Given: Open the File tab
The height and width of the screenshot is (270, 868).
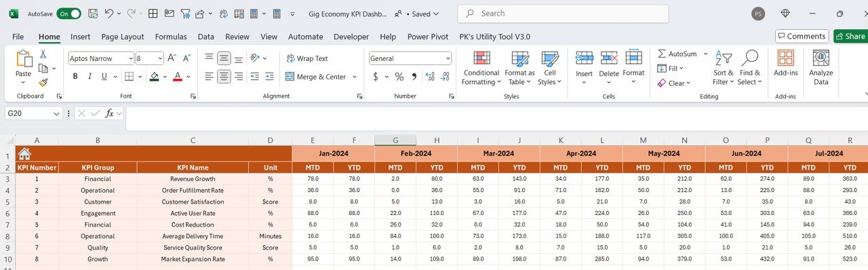Looking at the screenshot, I should point(18,37).
